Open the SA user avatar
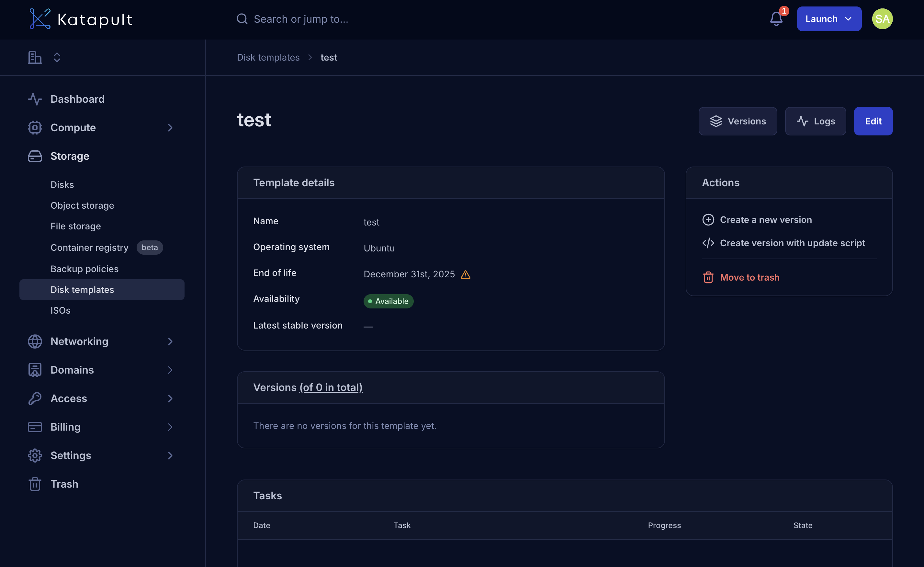924x567 pixels. (x=882, y=19)
